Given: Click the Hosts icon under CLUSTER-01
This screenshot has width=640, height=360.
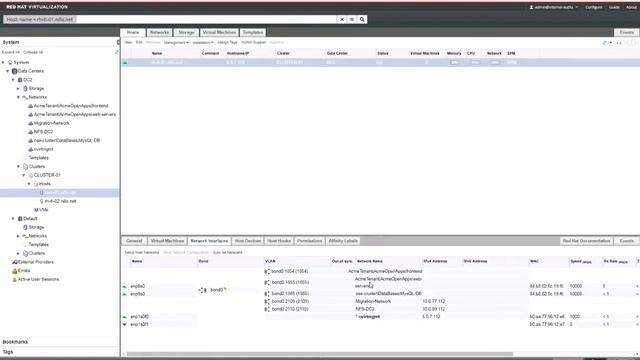Looking at the screenshot, I should (x=36, y=184).
